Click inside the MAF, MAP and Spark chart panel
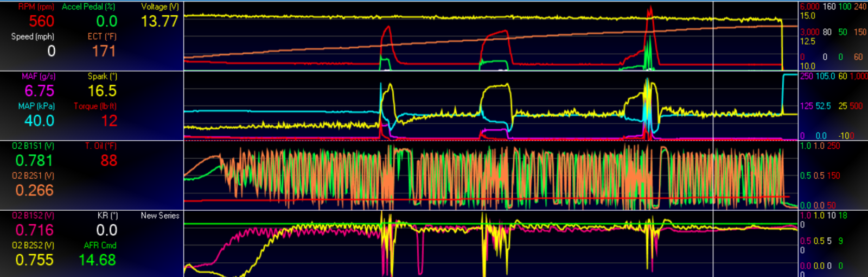Screen dimensions: 868x277 [491, 105]
